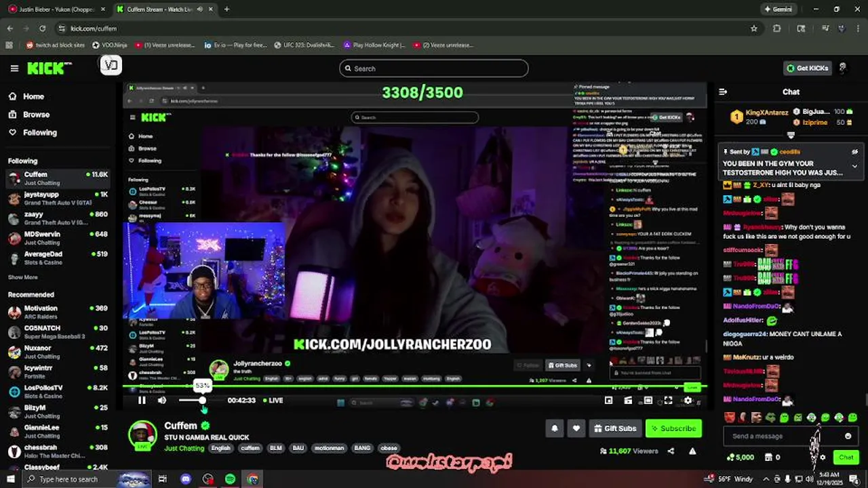Open Discord from taskbar
The image size is (868, 488).
[x=185, y=479]
